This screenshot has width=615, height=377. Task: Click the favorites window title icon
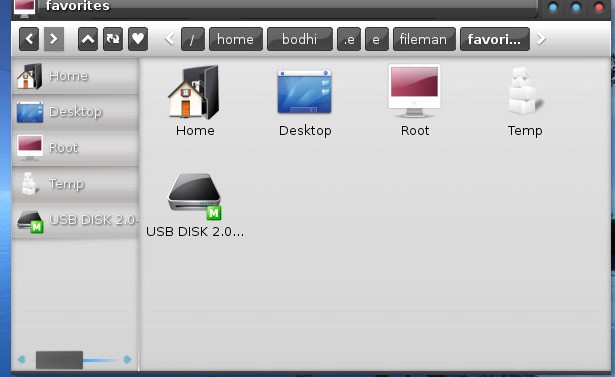click(x=24, y=8)
